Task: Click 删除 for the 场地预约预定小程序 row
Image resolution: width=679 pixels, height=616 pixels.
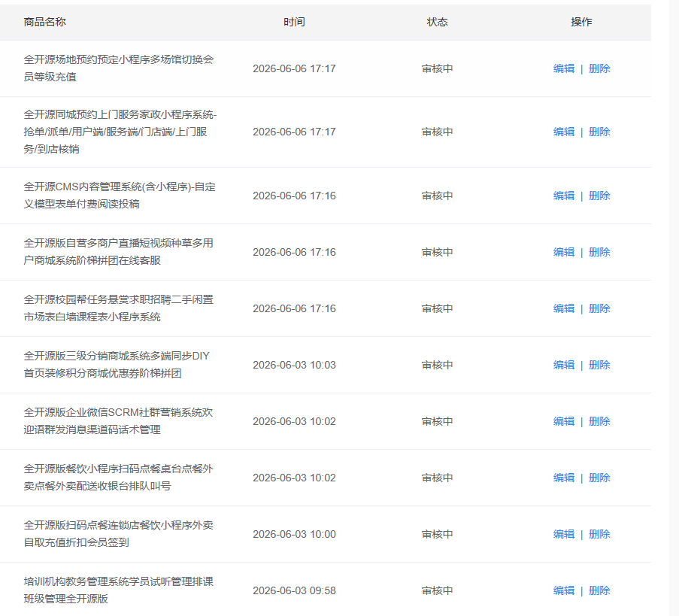Action: [x=599, y=68]
